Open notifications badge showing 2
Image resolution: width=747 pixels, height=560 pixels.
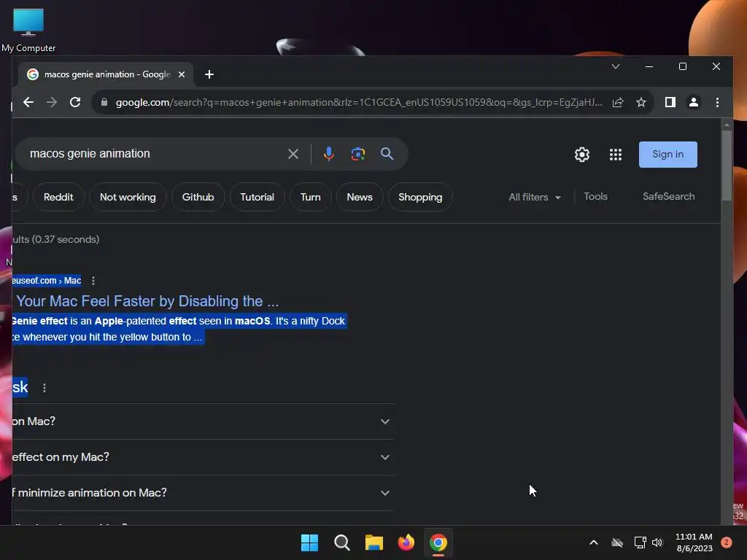(727, 542)
